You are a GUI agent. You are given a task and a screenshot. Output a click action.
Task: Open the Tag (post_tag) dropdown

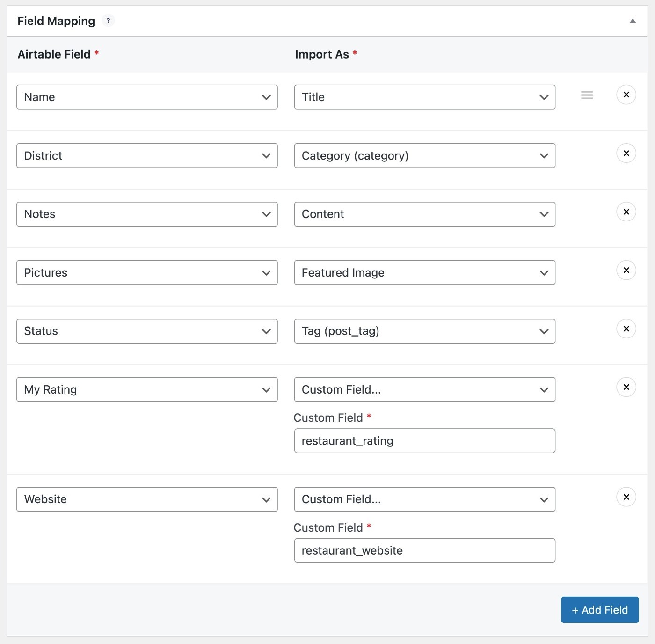[424, 331]
